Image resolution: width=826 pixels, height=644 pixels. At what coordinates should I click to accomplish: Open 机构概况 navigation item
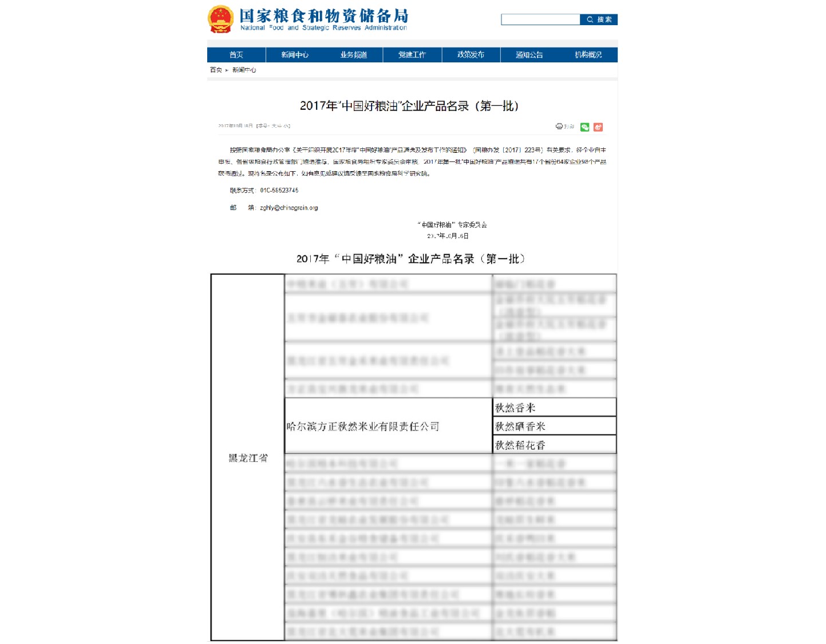[588, 55]
